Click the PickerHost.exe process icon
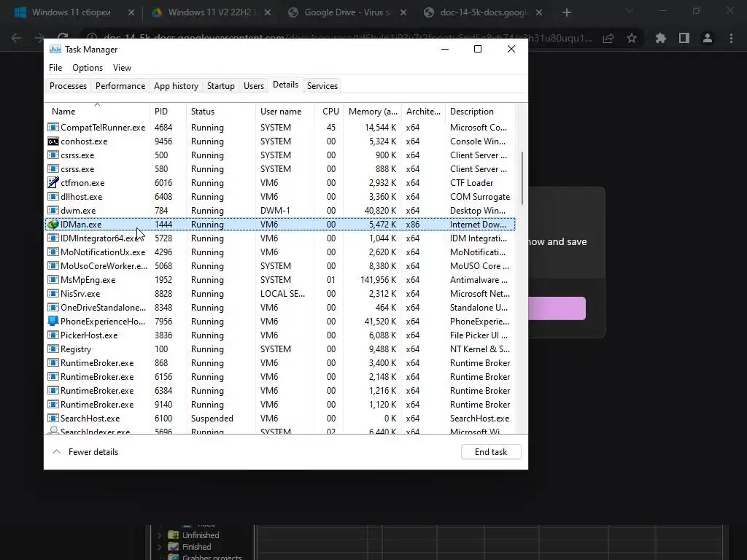Viewport: 747px width, 560px height. pos(53,335)
